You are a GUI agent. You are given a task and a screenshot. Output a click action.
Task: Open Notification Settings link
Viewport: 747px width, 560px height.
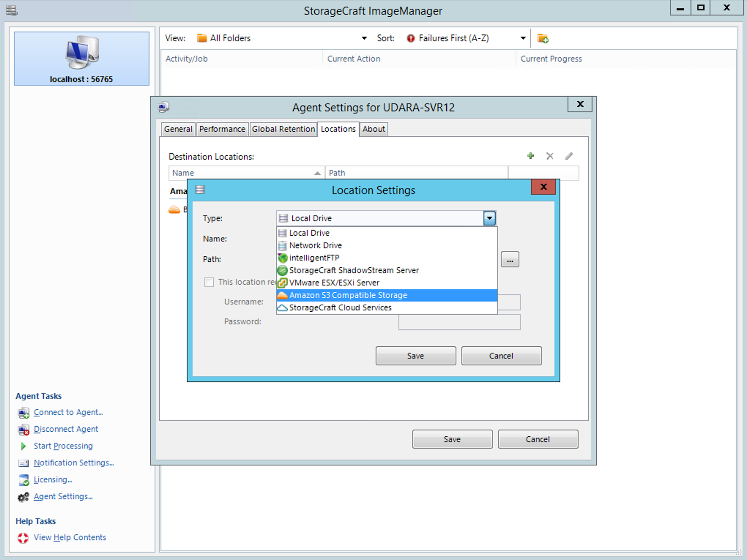[x=74, y=463]
